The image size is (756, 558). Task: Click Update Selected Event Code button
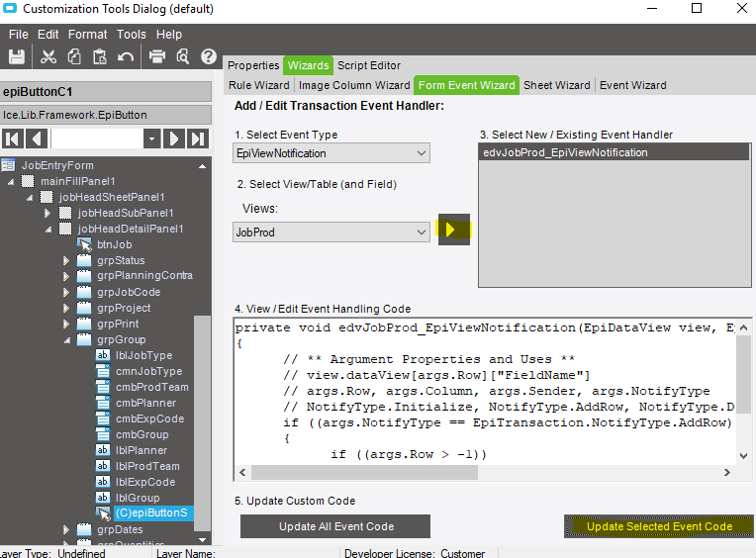coord(659,526)
